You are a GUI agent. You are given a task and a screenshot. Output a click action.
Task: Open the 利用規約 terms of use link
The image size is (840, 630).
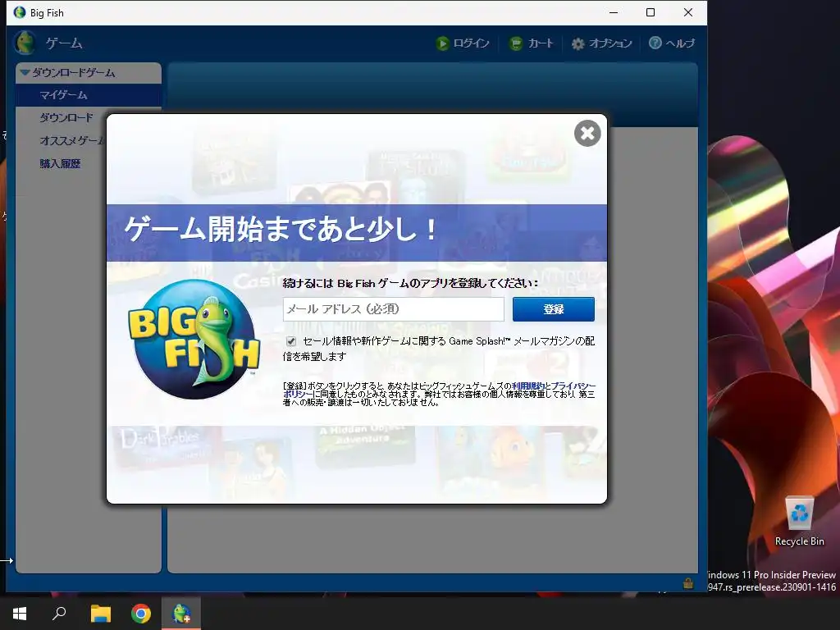point(527,386)
